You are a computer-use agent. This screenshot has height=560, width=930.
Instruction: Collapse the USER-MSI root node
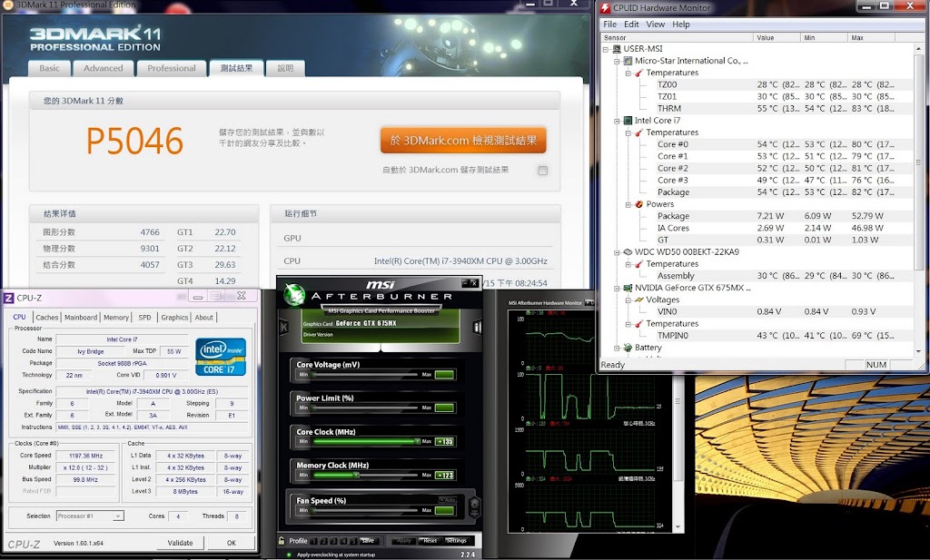click(x=606, y=49)
